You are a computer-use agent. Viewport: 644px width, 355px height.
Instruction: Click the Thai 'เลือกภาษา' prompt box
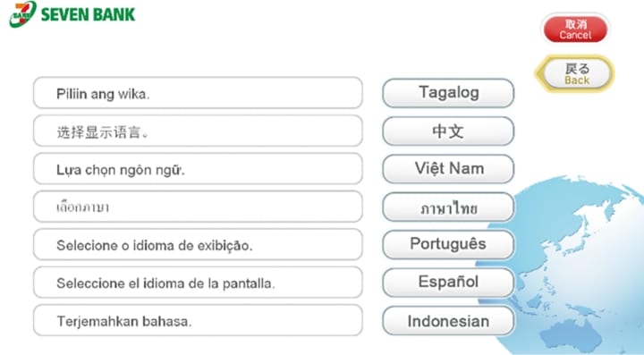click(x=198, y=207)
